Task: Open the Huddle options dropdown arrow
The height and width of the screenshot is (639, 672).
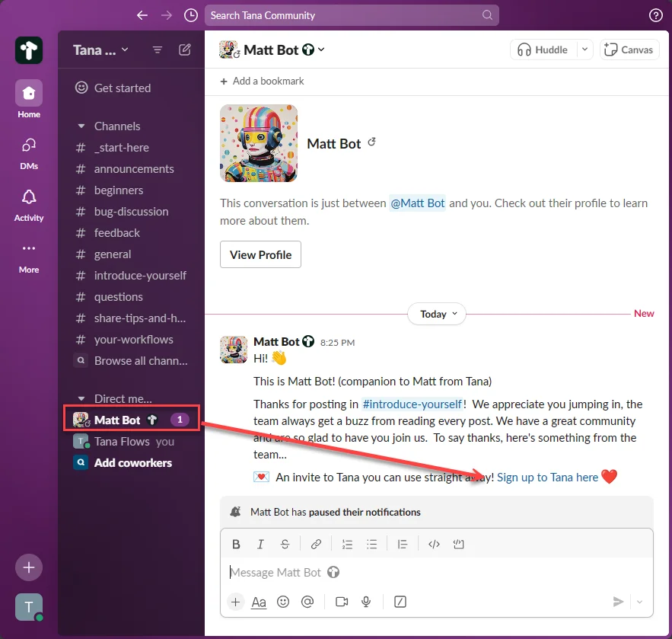Action: [x=584, y=50]
